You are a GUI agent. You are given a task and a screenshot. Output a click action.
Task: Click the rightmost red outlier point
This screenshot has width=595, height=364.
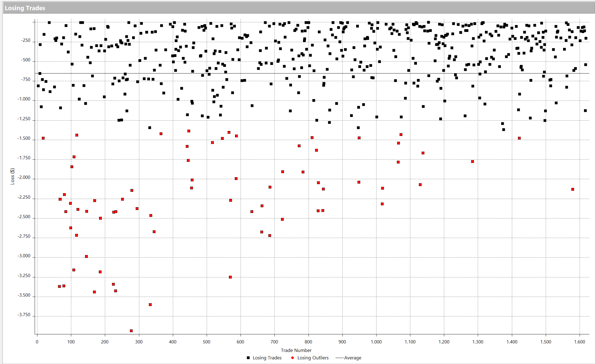pos(573,189)
